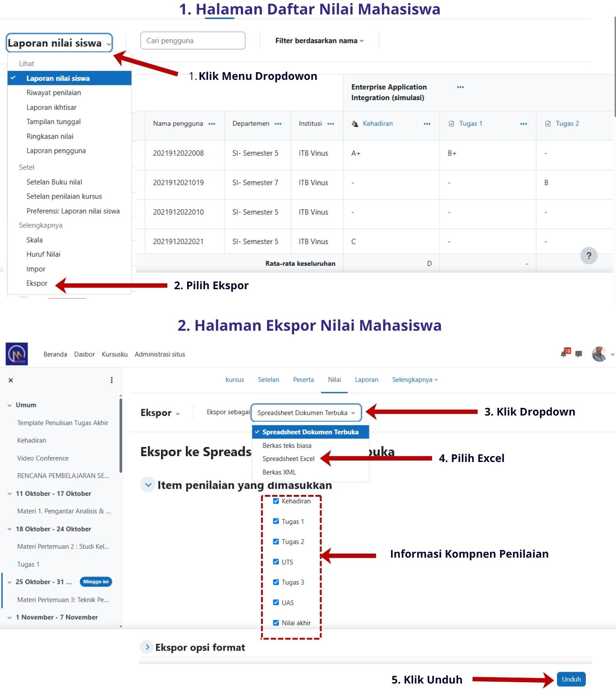Click the Unduh button
Screen dimensions: 616x693
(x=571, y=679)
